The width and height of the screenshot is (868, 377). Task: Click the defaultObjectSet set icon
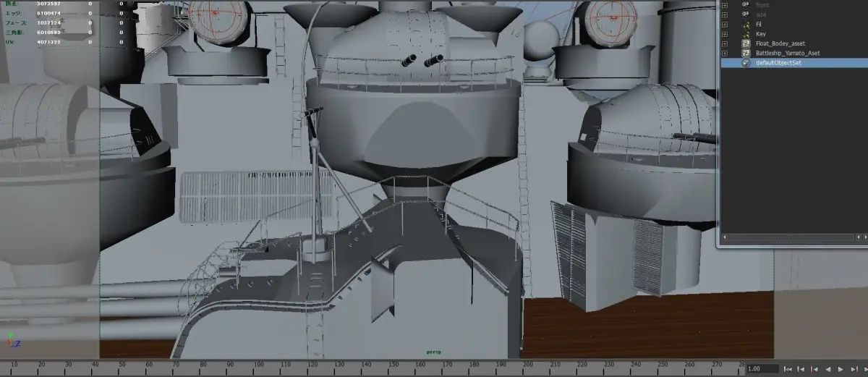(x=746, y=63)
